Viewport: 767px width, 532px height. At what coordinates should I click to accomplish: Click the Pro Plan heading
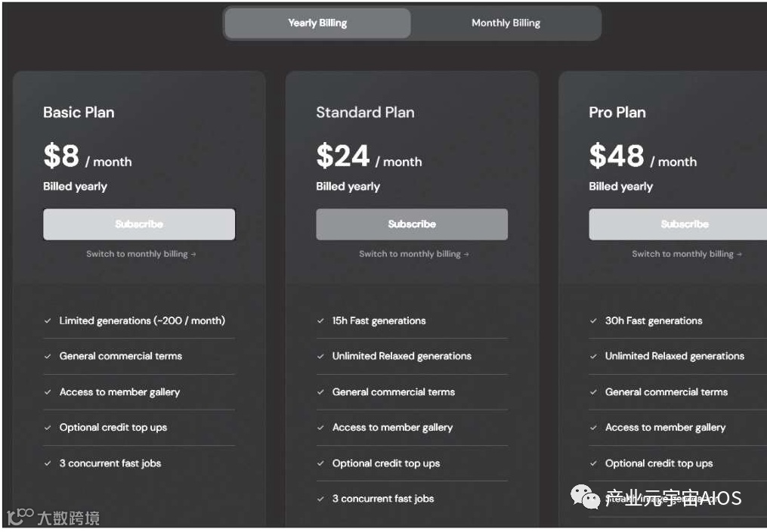tap(617, 113)
